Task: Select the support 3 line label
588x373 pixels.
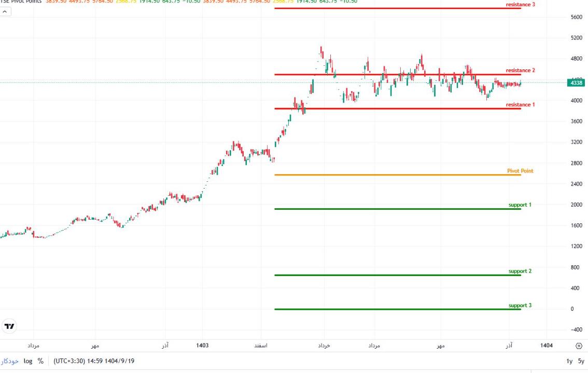Action: point(520,306)
